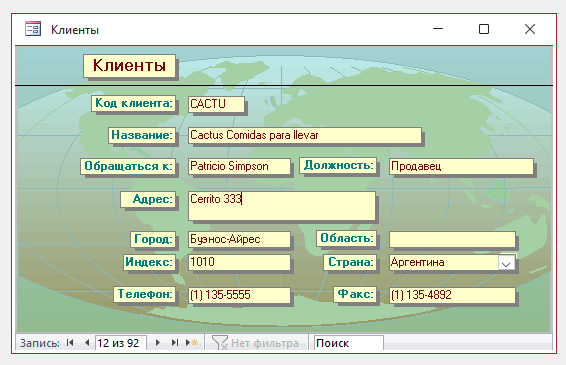
Task: Click the Код клиента: label
Action: pos(134,103)
